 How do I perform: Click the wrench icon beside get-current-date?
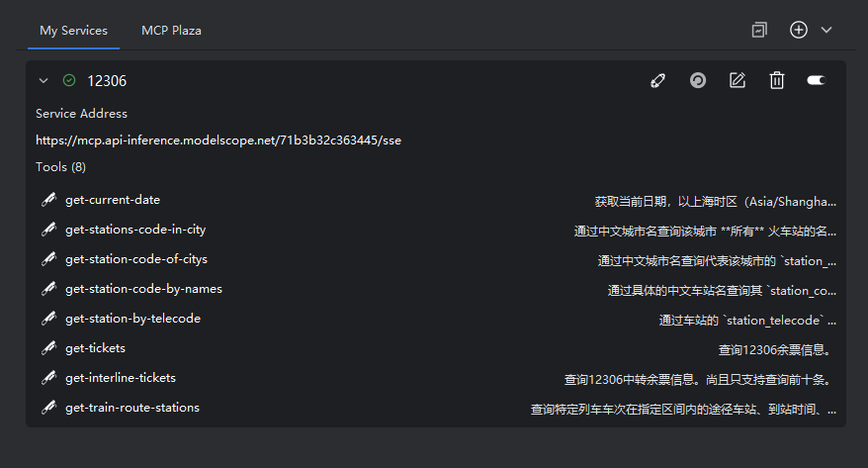[x=47, y=200]
